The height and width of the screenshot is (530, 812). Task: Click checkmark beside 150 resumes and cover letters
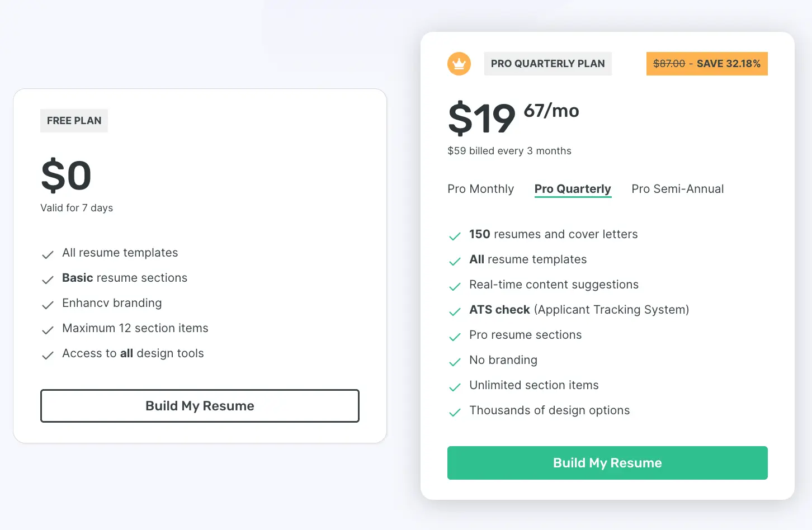point(455,236)
